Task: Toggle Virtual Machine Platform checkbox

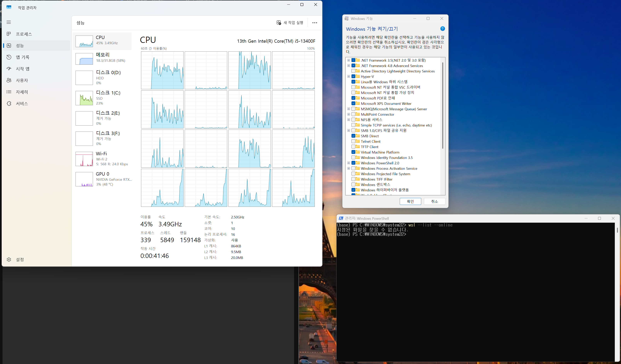Action: click(353, 152)
